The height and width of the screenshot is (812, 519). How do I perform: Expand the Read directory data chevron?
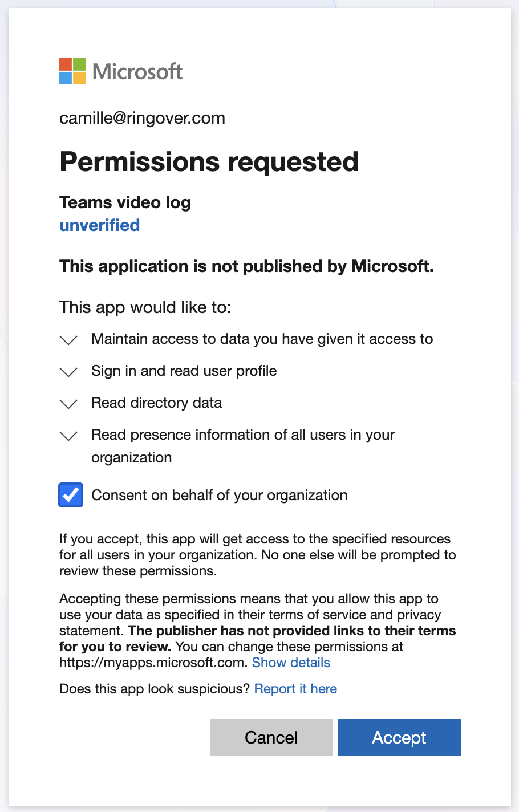point(68,404)
